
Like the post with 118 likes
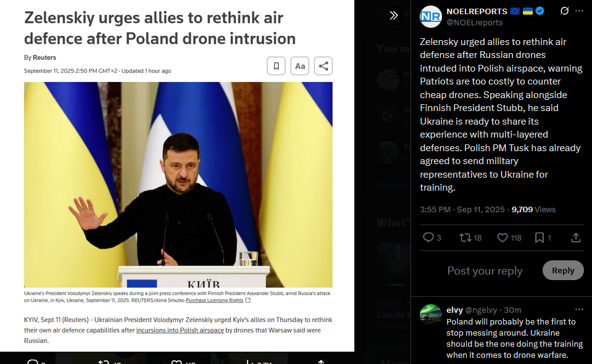(x=509, y=238)
